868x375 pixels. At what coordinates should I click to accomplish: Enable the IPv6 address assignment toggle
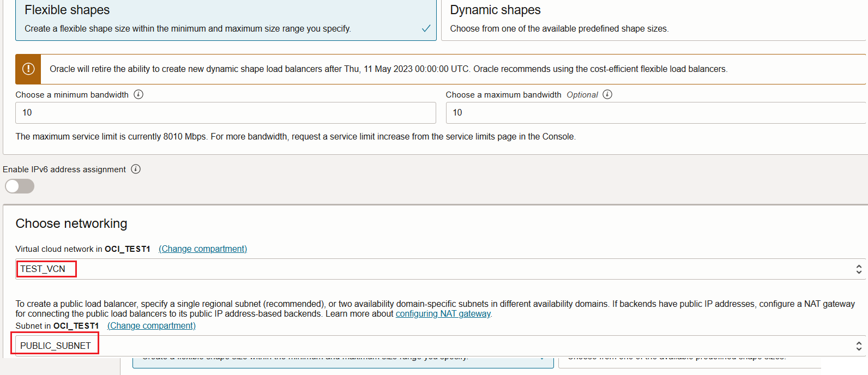pos(20,186)
